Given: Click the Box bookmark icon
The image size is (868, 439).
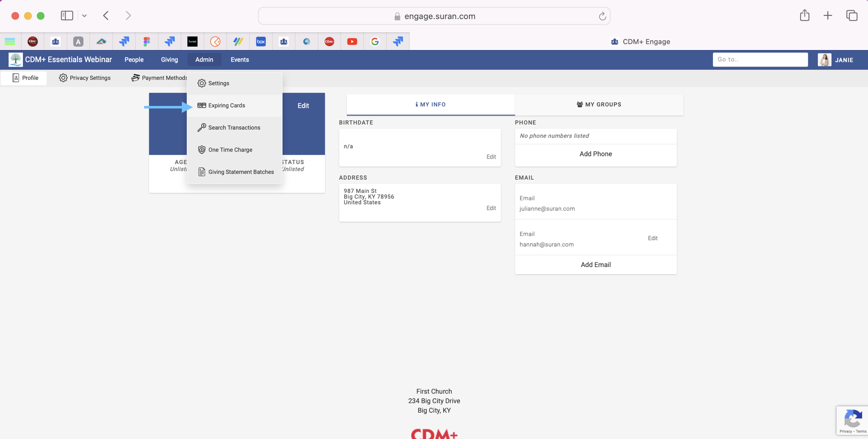Looking at the screenshot, I should tap(261, 42).
